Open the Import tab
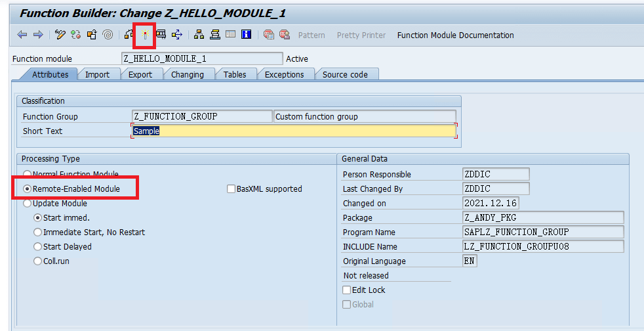This screenshot has width=644, height=331. tap(97, 75)
